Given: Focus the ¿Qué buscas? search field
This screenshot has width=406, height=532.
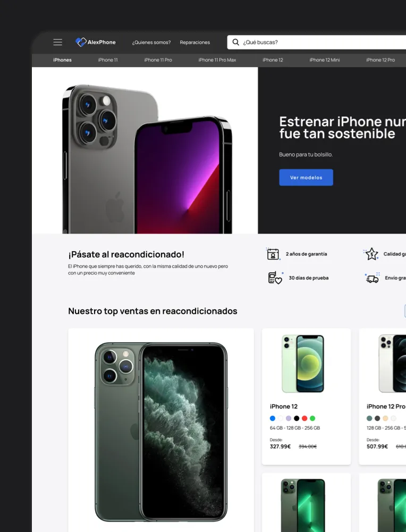Looking at the screenshot, I should click(x=318, y=42).
